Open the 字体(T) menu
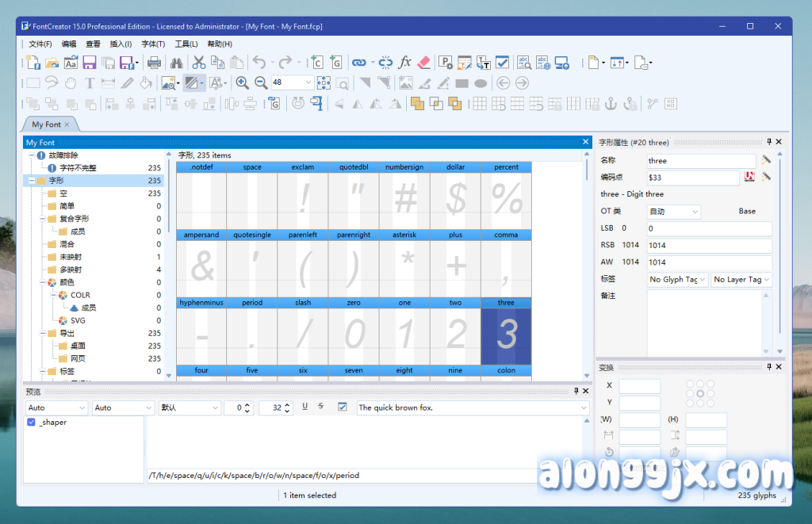Viewport: 812px width, 524px height. (153, 44)
